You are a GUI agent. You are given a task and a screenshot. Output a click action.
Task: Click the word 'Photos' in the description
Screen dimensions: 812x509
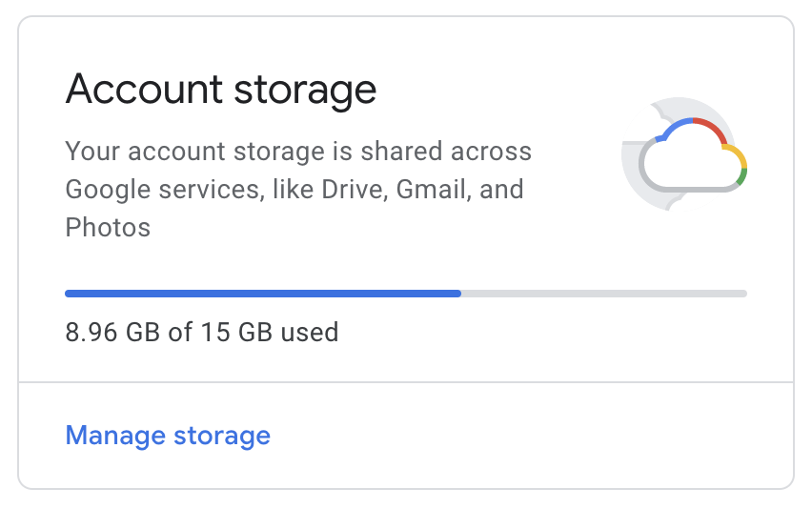[x=108, y=228]
